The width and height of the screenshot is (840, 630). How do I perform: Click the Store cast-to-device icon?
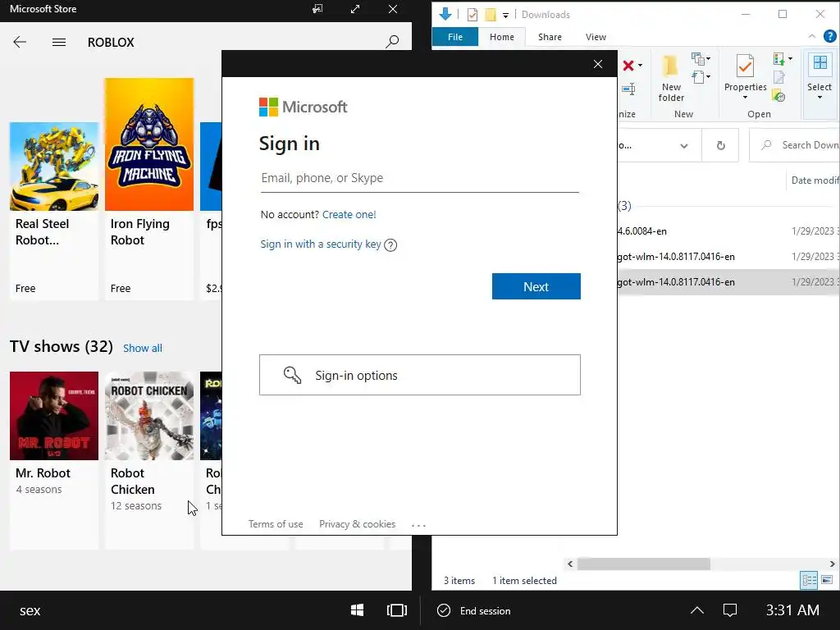[x=317, y=9]
